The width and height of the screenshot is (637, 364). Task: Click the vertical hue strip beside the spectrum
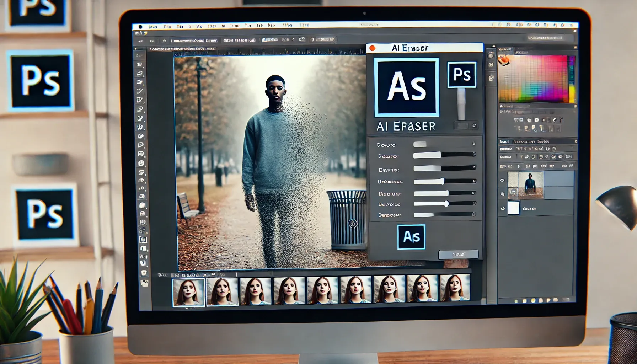click(x=572, y=79)
